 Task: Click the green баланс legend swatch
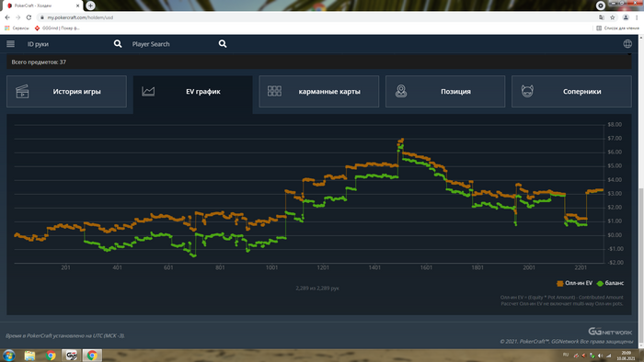[x=600, y=283]
